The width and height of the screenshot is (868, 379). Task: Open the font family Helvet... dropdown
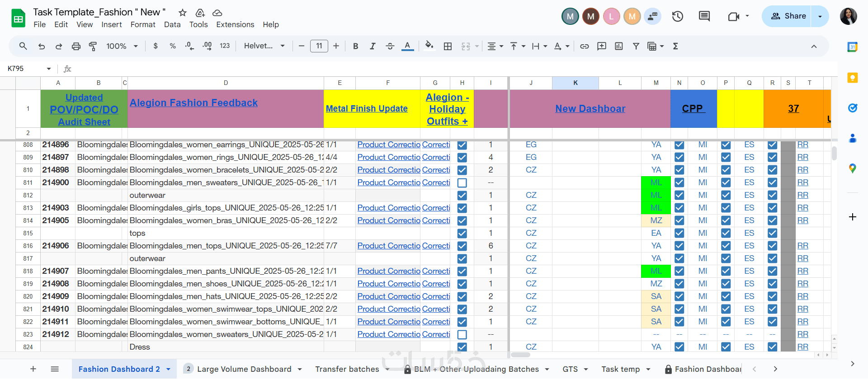[264, 46]
